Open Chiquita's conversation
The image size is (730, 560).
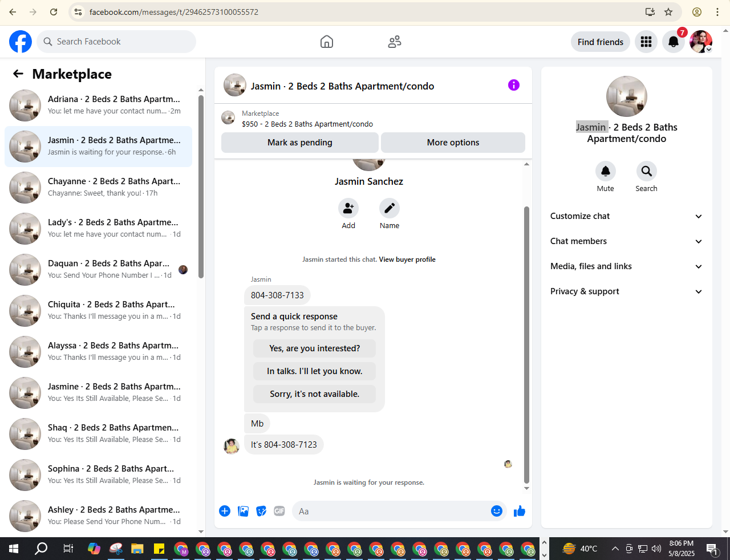pyautogui.click(x=98, y=311)
